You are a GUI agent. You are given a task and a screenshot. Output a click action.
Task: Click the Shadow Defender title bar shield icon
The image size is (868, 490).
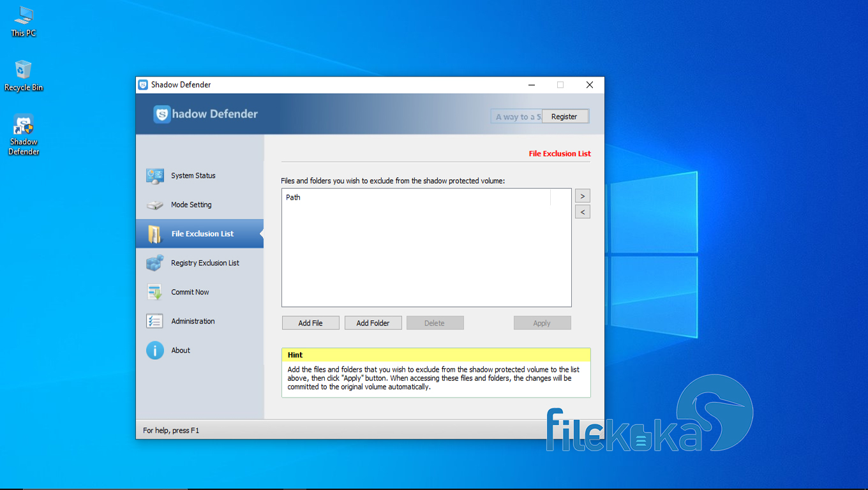point(144,85)
